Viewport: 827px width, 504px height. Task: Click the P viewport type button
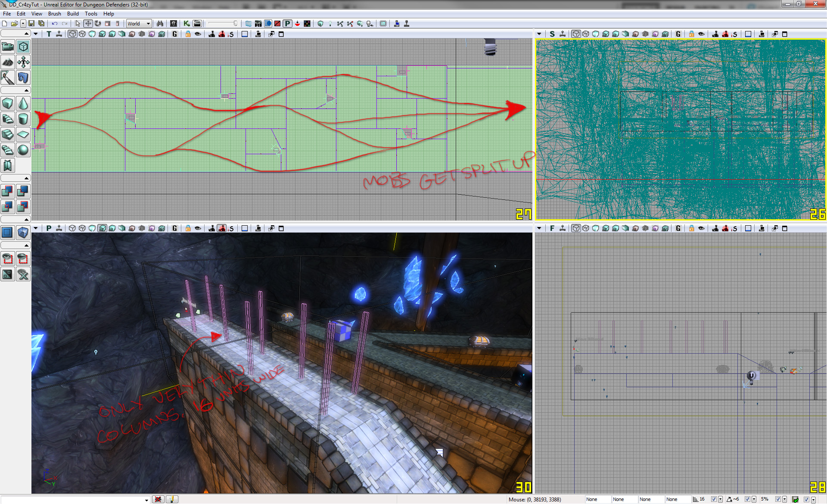(49, 228)
